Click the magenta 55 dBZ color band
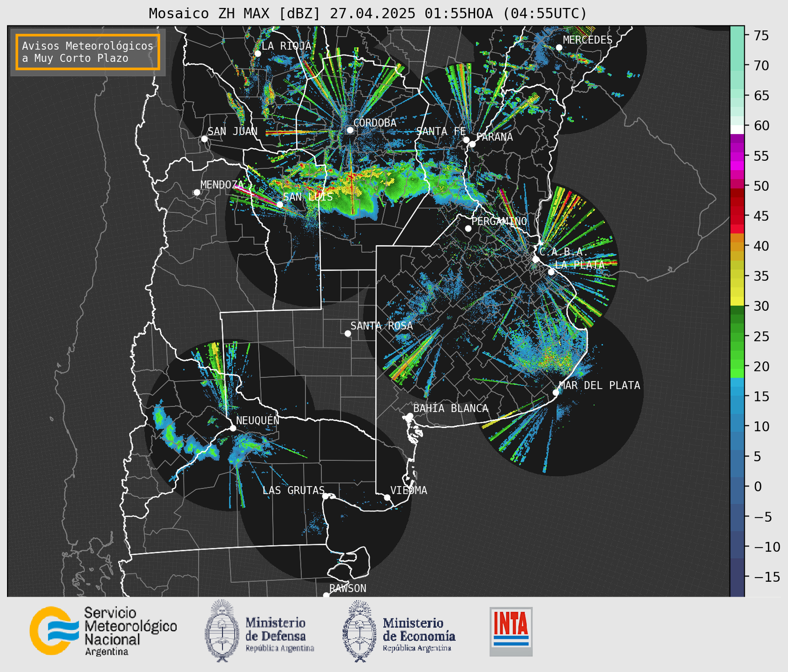The image size is (788, 672). pyautogui.click(x=737, y=156)
